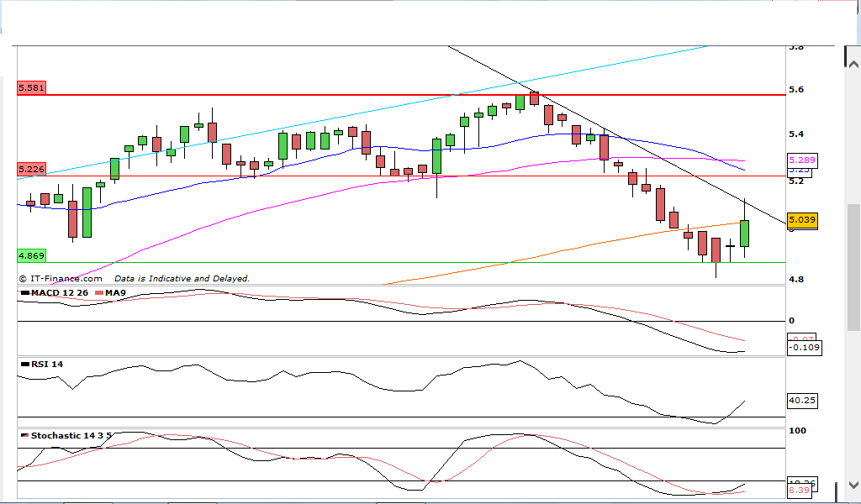The image size is (861, 504).
Task: Click the 100 stochastic axis label
Action: pos(797,431)
